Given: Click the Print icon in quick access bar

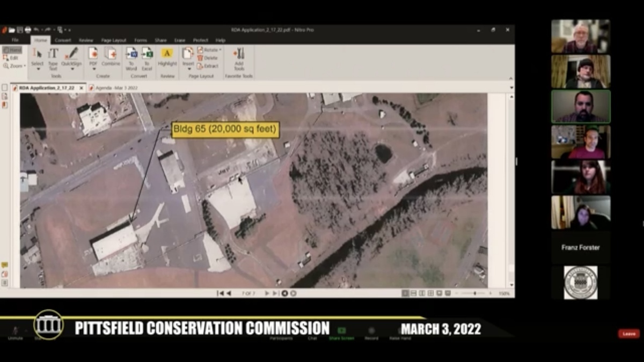Looking at the screenshot, I should click(x=27, y=30).
